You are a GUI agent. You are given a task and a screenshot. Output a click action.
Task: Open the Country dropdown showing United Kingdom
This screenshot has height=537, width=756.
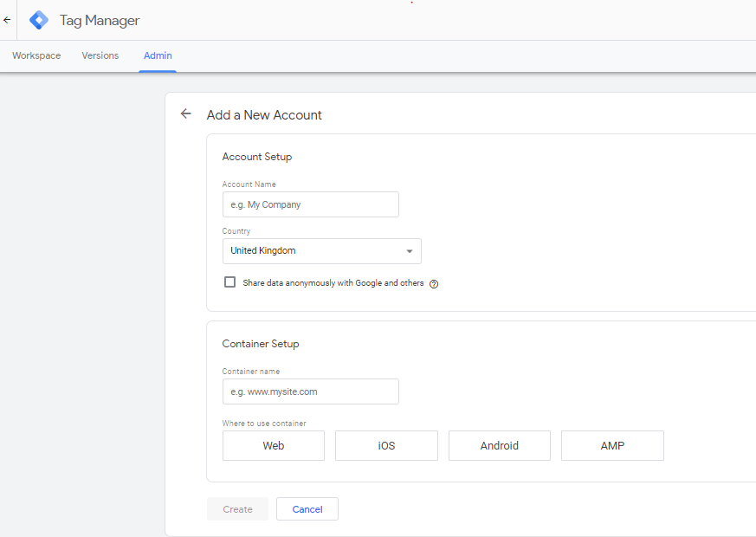(321, 251)
